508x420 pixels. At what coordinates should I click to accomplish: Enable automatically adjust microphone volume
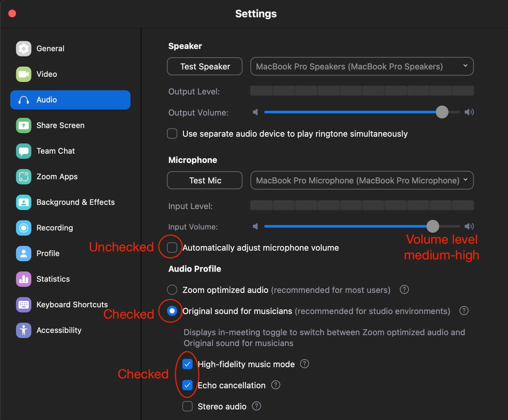pyautogui.click(x=172, y=247)
